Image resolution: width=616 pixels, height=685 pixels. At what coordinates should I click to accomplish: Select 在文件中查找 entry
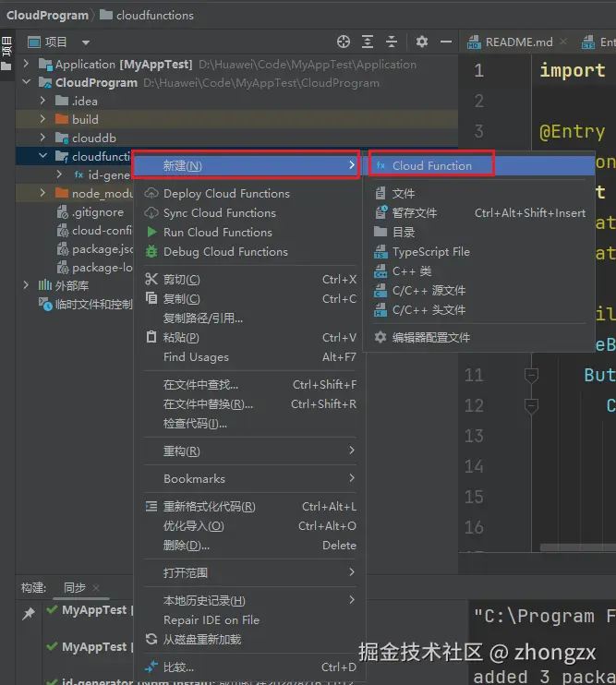[x=250, y=384]
